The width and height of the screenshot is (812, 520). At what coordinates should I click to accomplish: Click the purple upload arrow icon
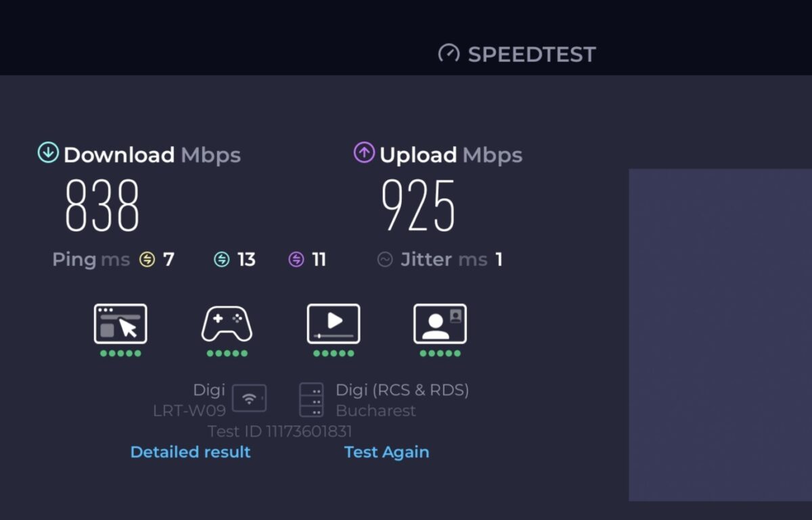click(x=364, y=153)
